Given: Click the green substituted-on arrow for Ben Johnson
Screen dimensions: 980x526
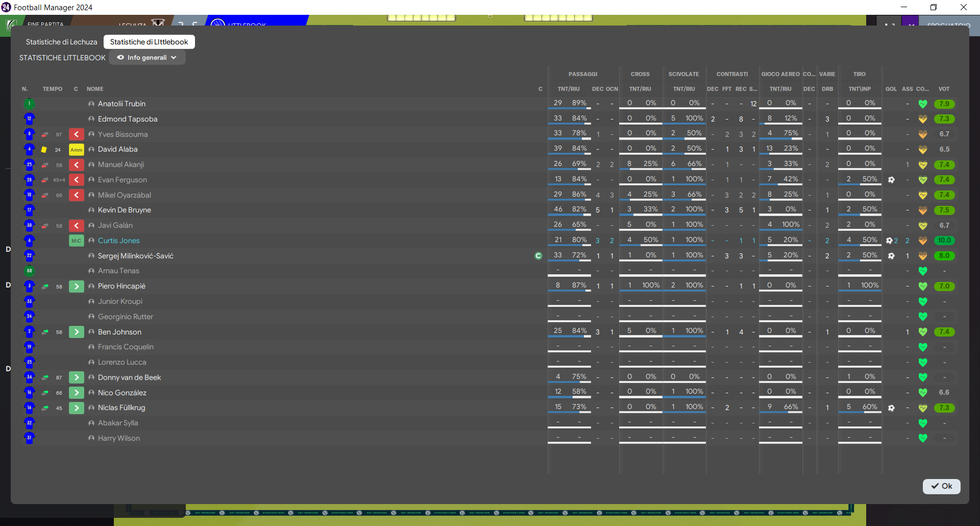Looking at the screenshot, I should (x=76, y=332).
